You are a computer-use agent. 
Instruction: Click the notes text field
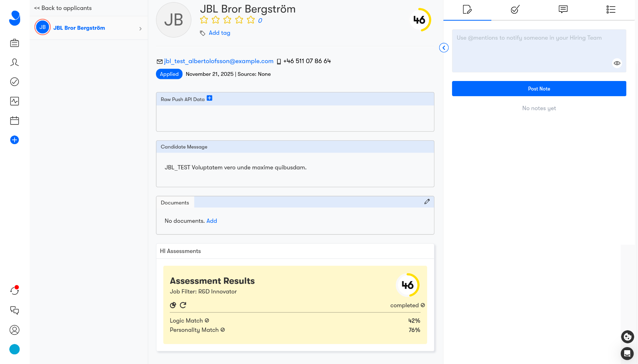pos(531,48)
